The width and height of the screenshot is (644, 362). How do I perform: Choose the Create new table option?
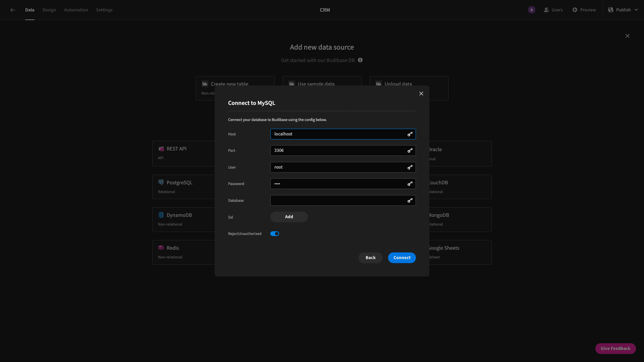pyautogui.click(x=235, y=81)
